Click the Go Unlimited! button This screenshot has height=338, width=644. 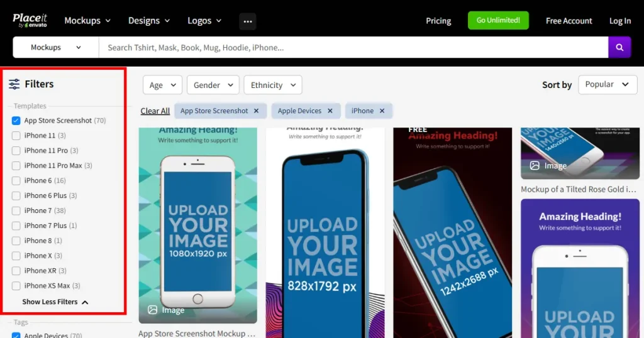pyautogui.click(x=498, y=20)
